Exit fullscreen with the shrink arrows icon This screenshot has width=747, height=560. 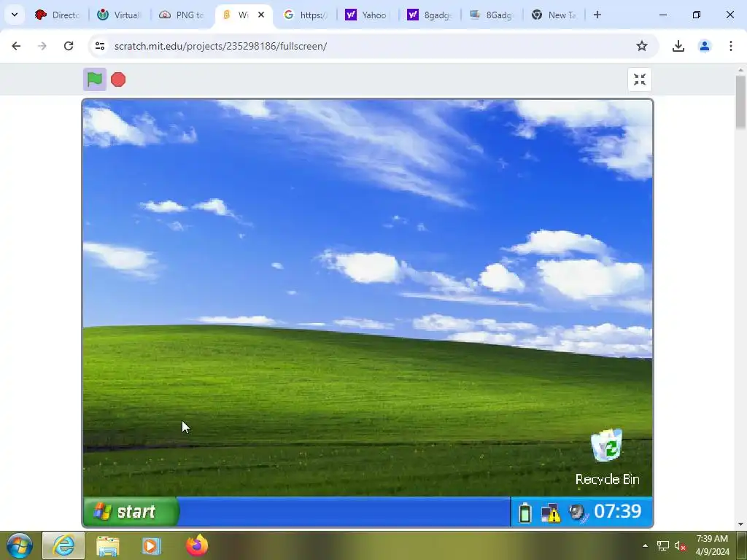coord(639,79)
